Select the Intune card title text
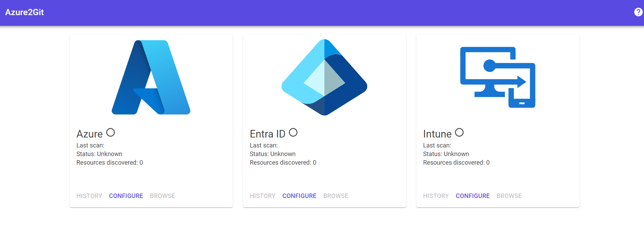Screen dimensions: 644x242 click(x=437, y=134)
